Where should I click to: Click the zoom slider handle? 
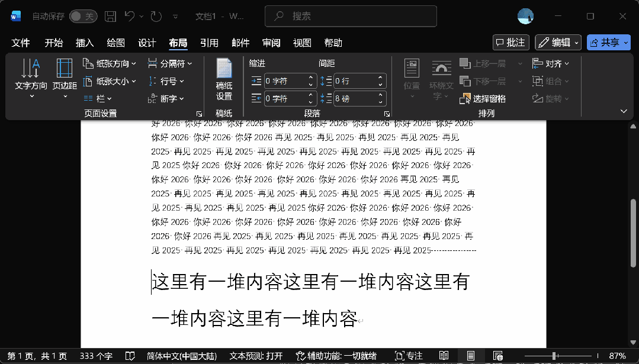[554, 356]
